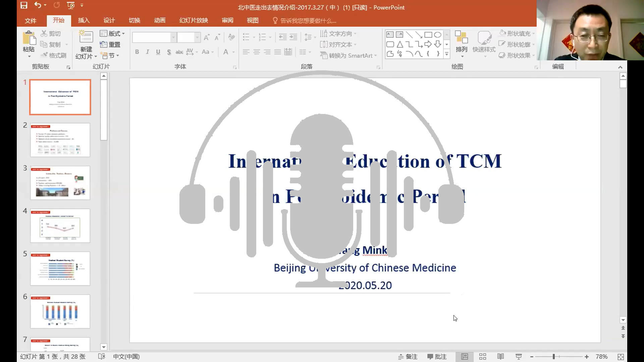Click the zoom slider handle
644x362 pixels.
554,357
